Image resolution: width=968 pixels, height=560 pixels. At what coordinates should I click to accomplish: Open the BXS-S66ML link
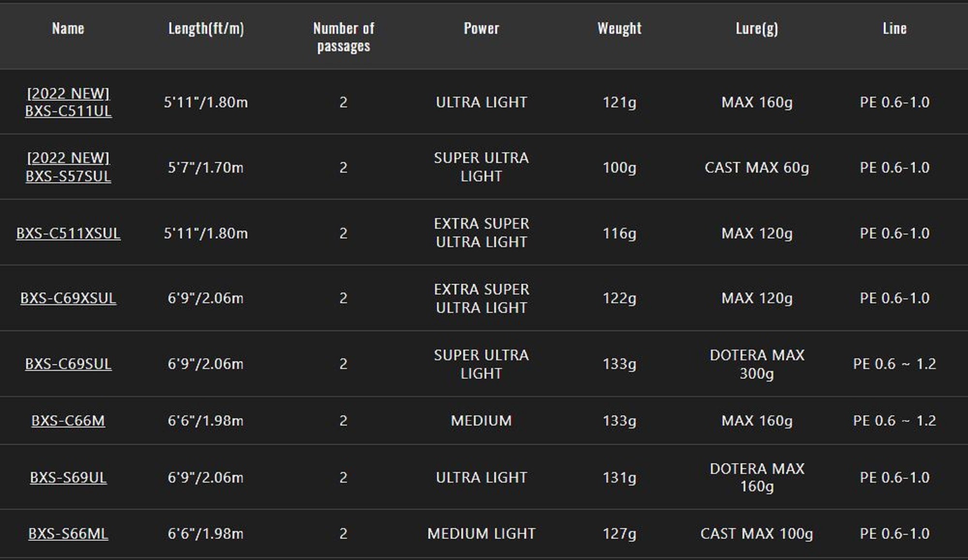click(x=68, y=534)
